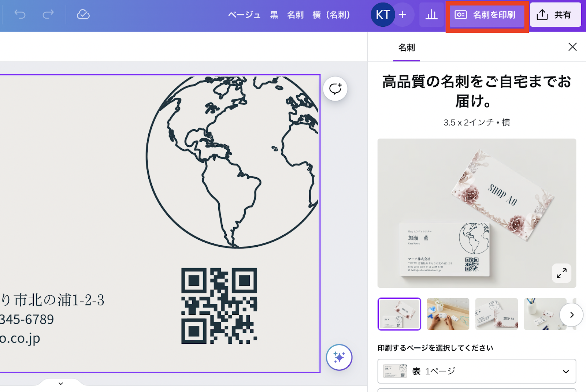
Task: Click the QR code on the canvas
Action: click(x=219, y=306)
